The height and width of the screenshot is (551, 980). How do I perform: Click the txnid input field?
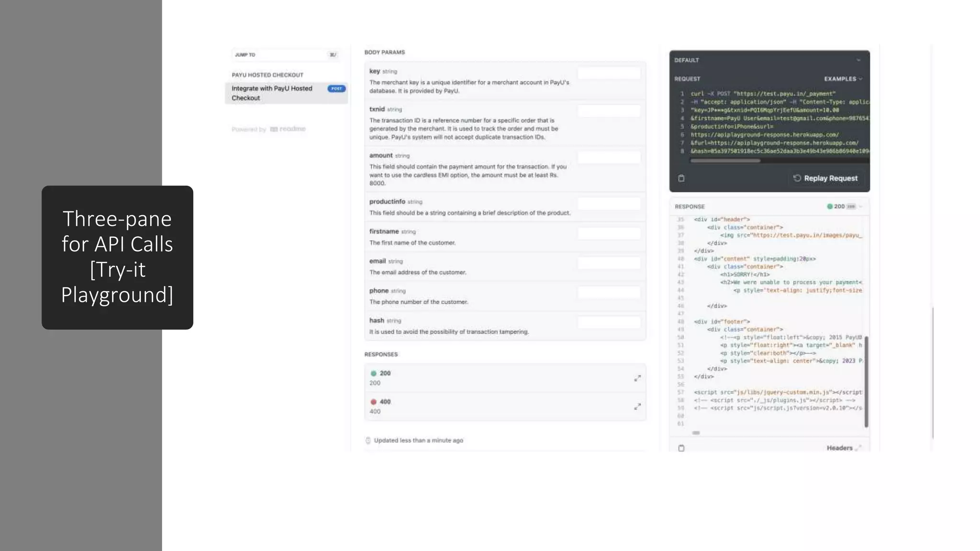tap(609, 111)
